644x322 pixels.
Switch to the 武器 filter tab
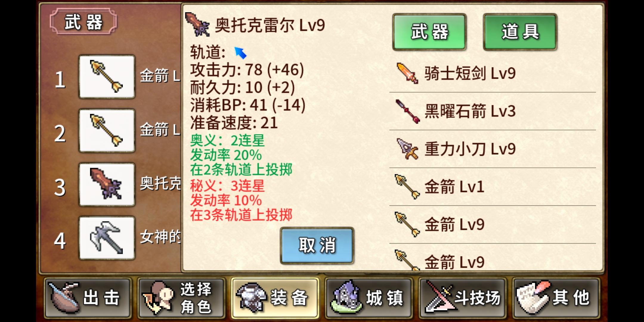coord(429,32)
